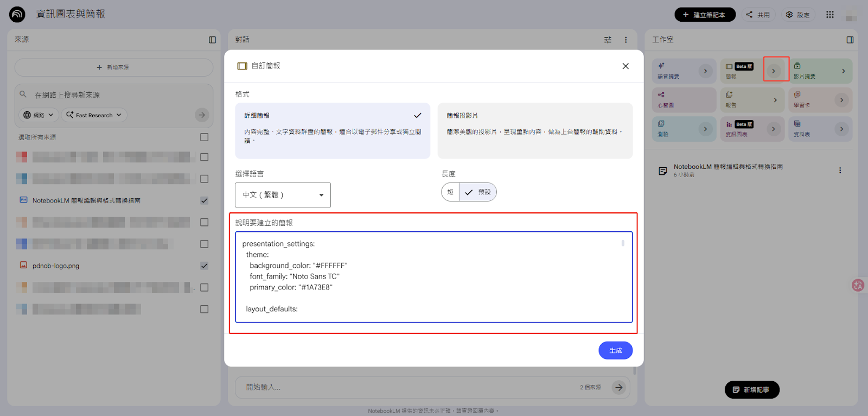This screenshot has width=868, height=416.
Task: Open 設定 settings button
Action: [x=797, y=15]
